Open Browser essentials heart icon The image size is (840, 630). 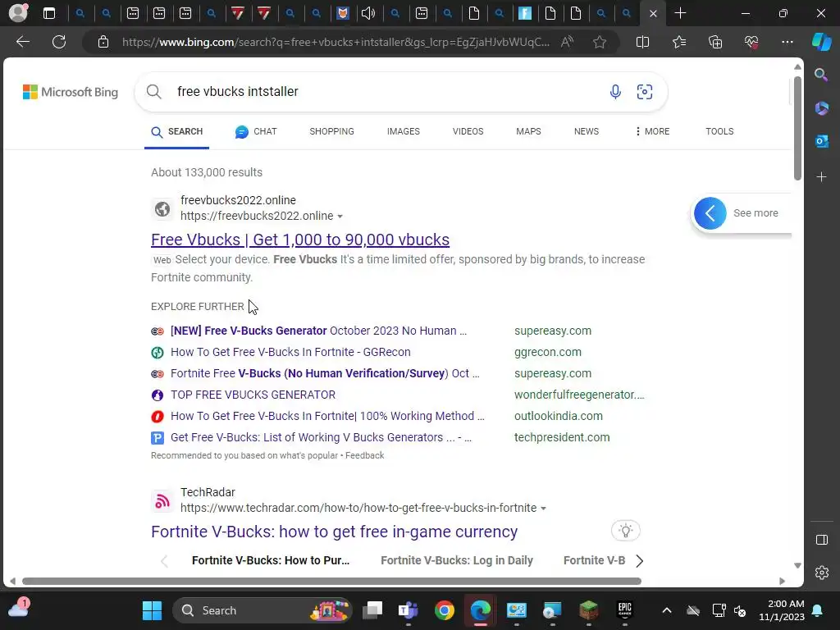coord(751,42)
